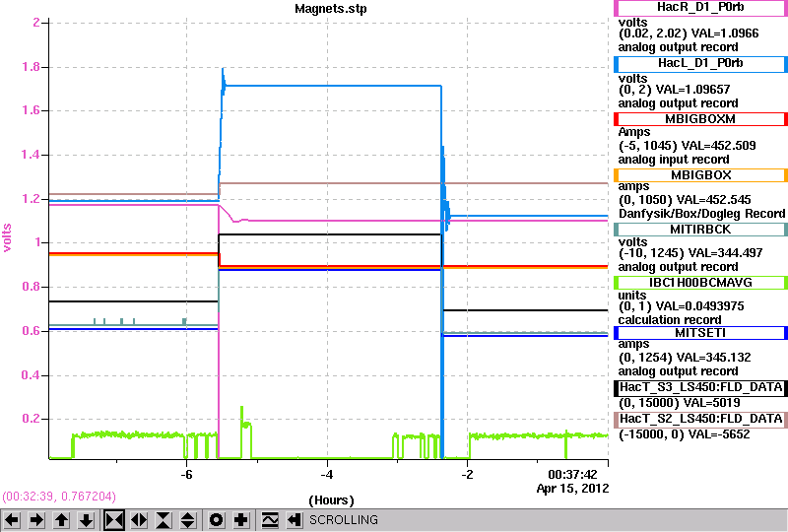
Task: Pan the plot down with the down arrow
Action: click(86, 520)
